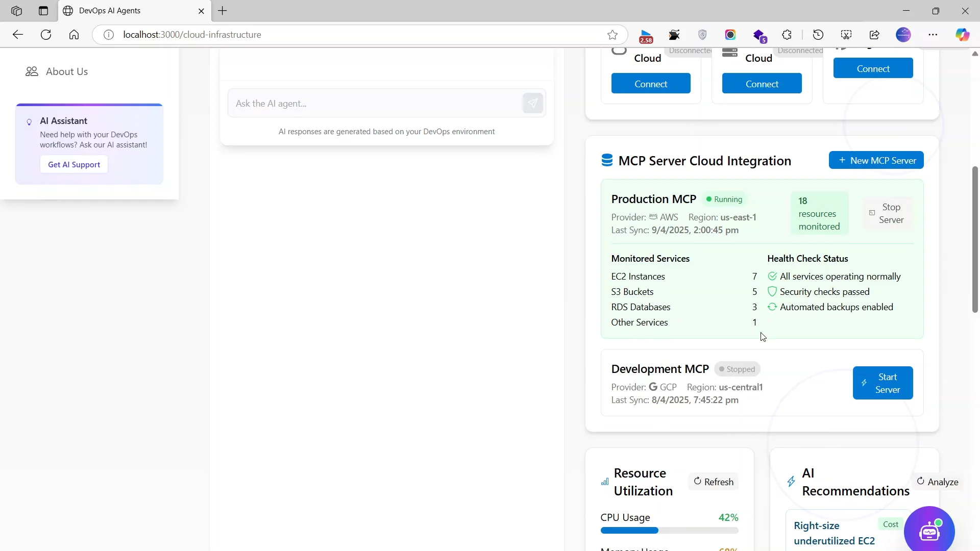
Task: Stop the Production MCP server
Action: coord(887,213)
